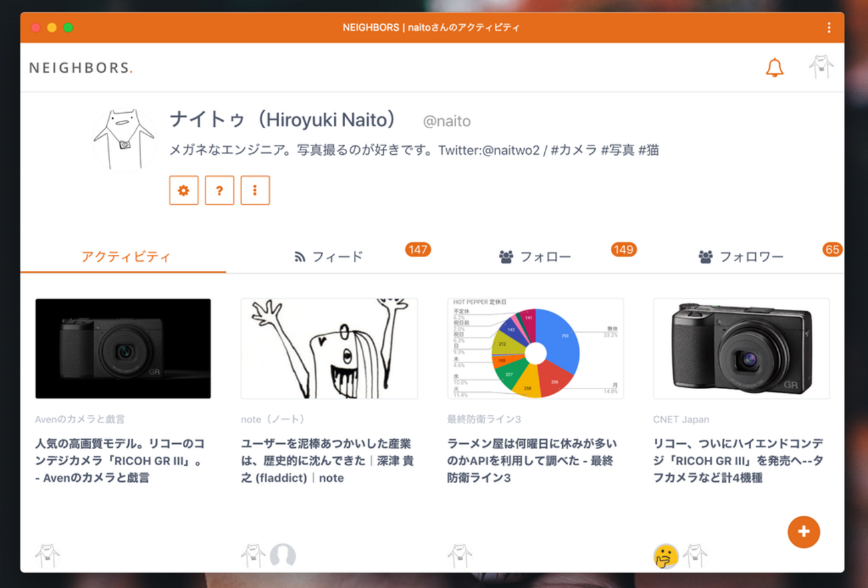Click user avatar under the ramen article
Image resolution: width=868 pixels, height=588 pixels.
point(459,556)
